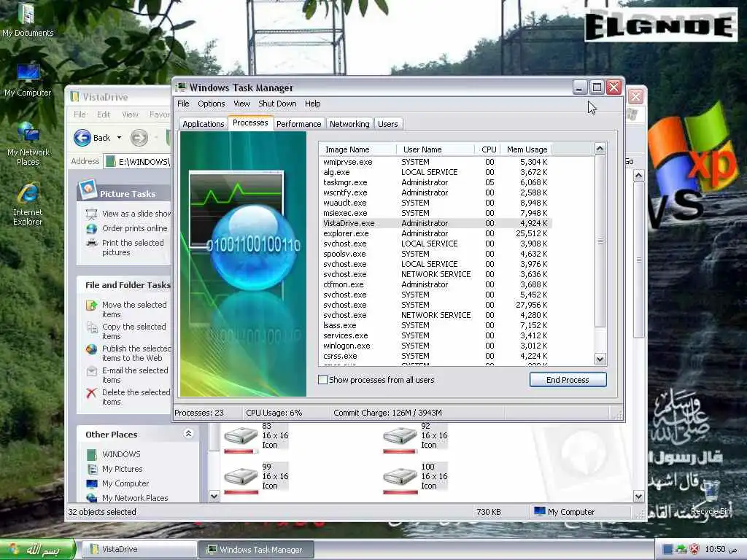Click the Order prints online icon
Image resolution: width=747 pixels, height=560 pixels.
tap(91, 228)
